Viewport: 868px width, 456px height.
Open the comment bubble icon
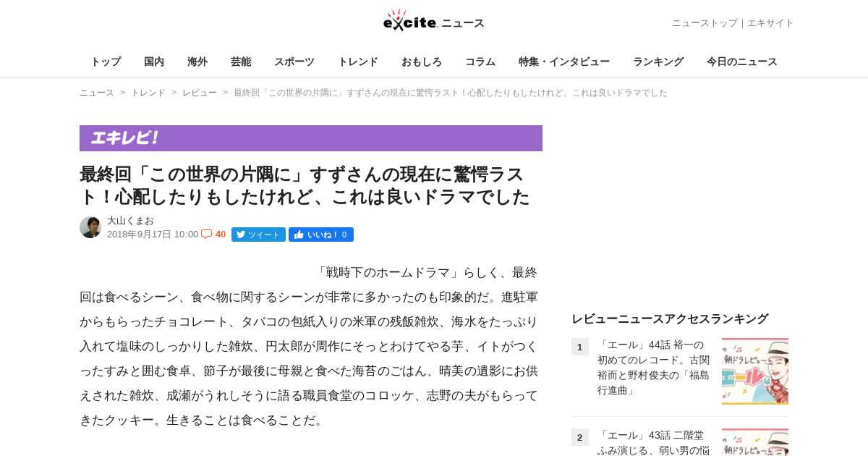[x=206, y=234]
